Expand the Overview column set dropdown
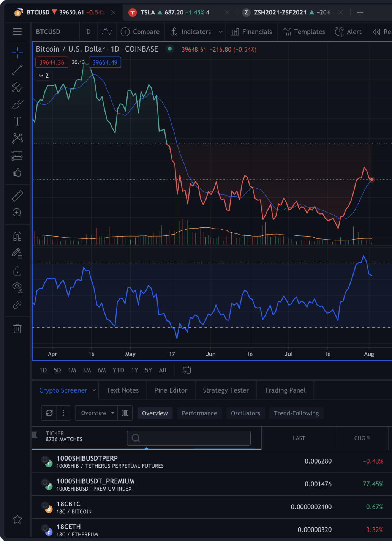This screenshot has height=541, width=392. [97, 413]
